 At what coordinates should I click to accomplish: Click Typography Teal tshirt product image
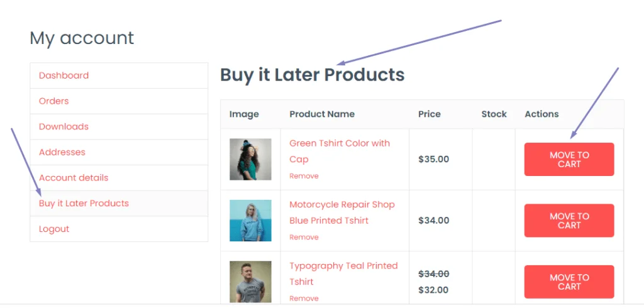click(250, 282)
